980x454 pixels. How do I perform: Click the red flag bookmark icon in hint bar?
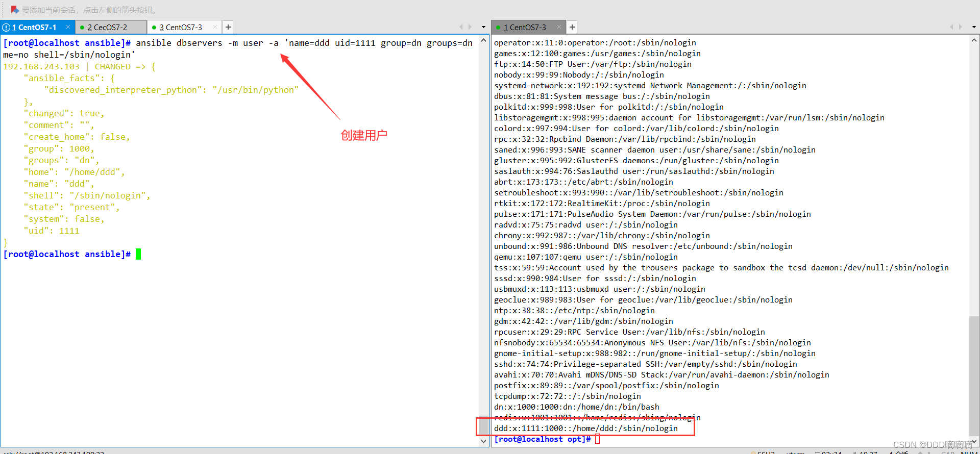14,10
